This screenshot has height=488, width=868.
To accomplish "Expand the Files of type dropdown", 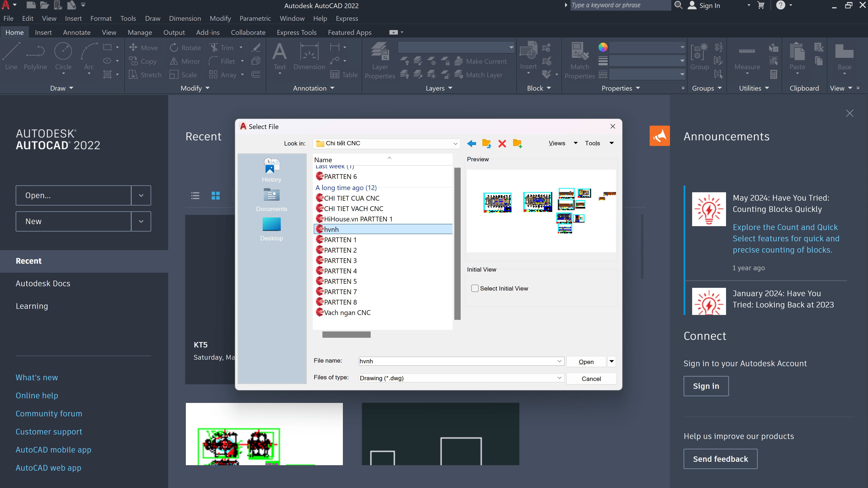I will click(559, 378).
